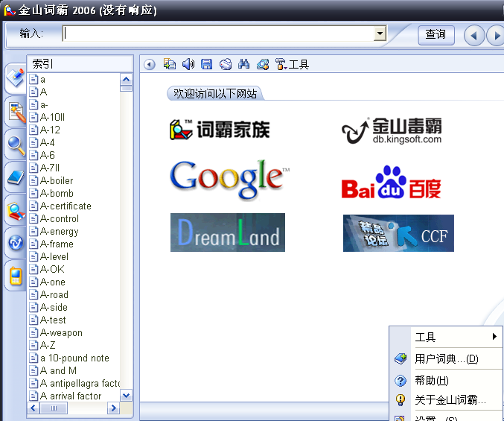The height and width of the screenshot is (421, 504).
Task: Click the round back arrow in the content toolbar
Action: (149, 64)
